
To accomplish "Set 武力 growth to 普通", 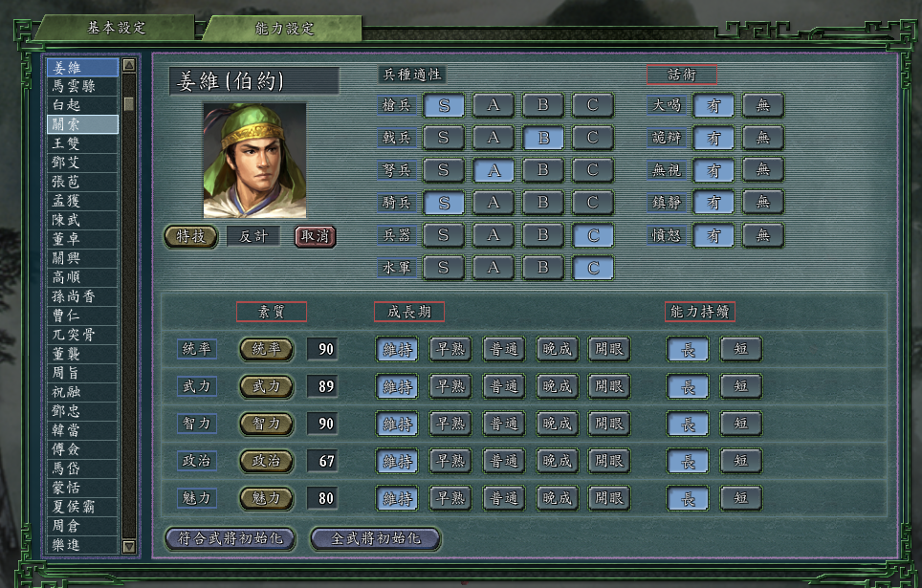I will pyautogui.click(x=503, y=386).
